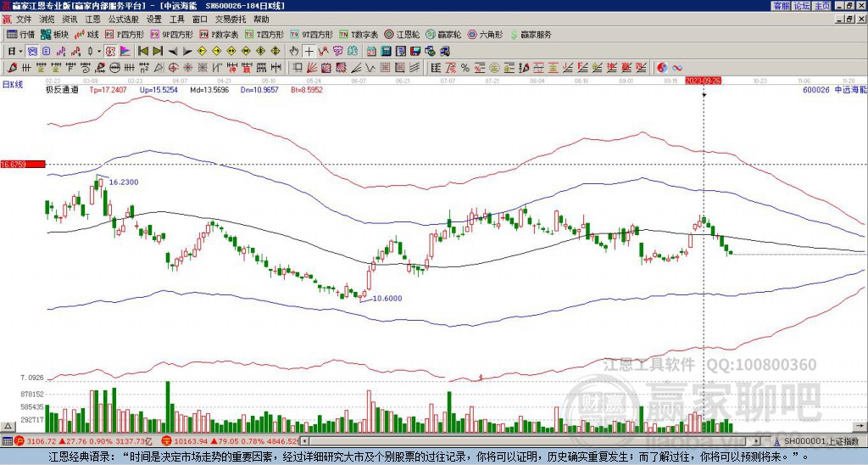Click the 16.2300 high price label
The image size is (868, 465).
click(124, 182)
